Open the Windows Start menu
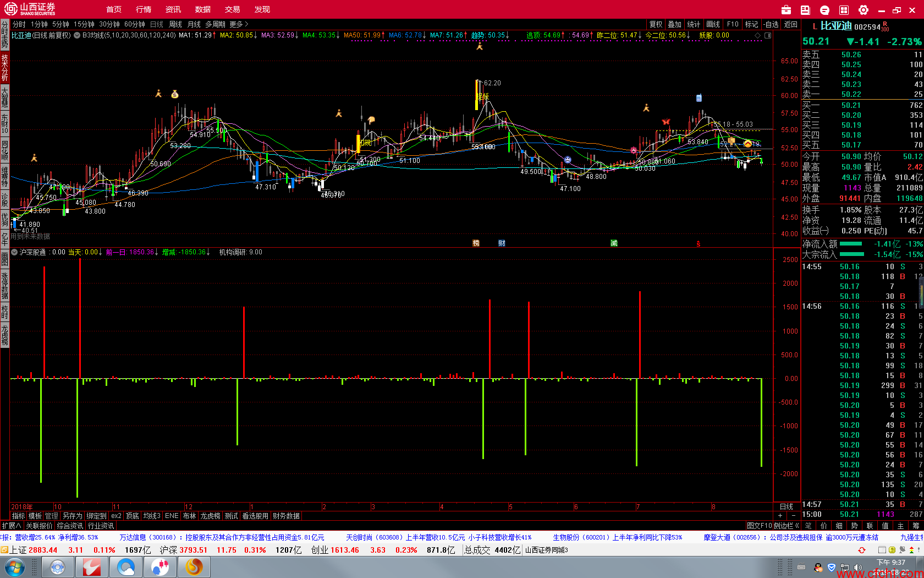The width and height of the screenshot is (924, 578). pos(14,567)
